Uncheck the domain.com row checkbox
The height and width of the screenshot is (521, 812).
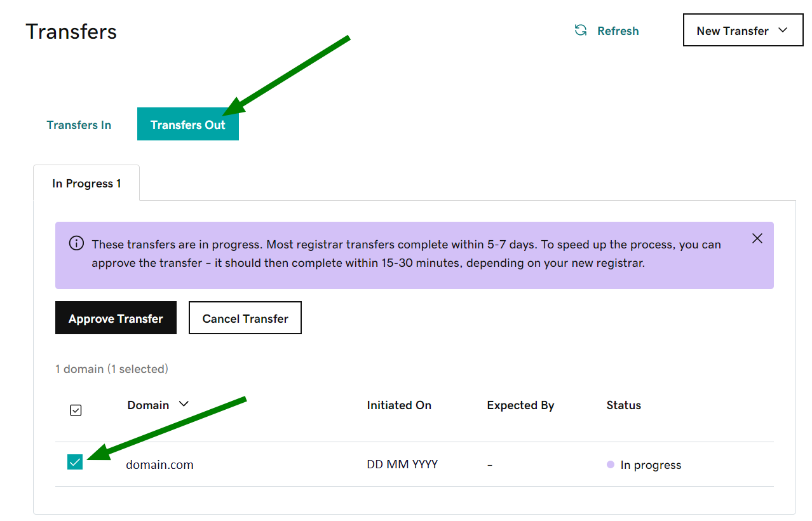(75, 462)
